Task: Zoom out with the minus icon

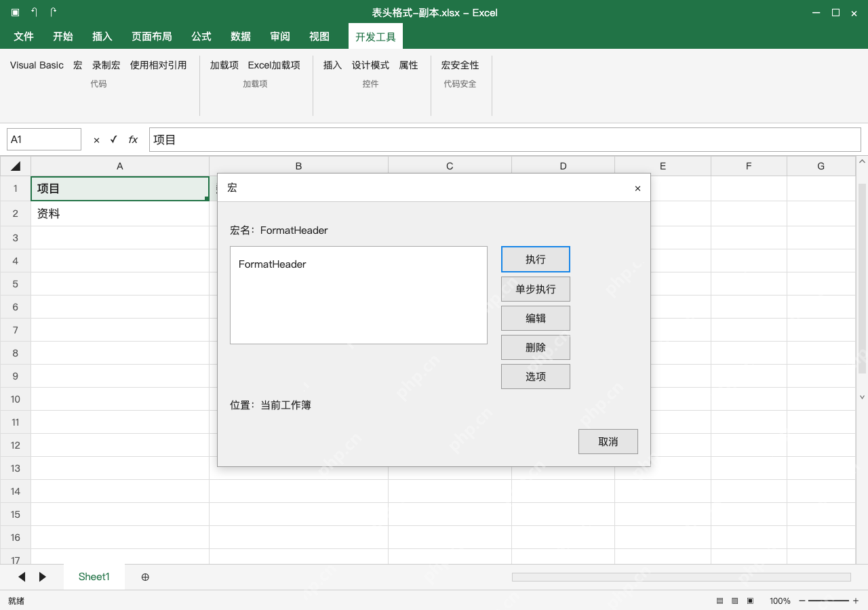Action: [x=802, y=601]
